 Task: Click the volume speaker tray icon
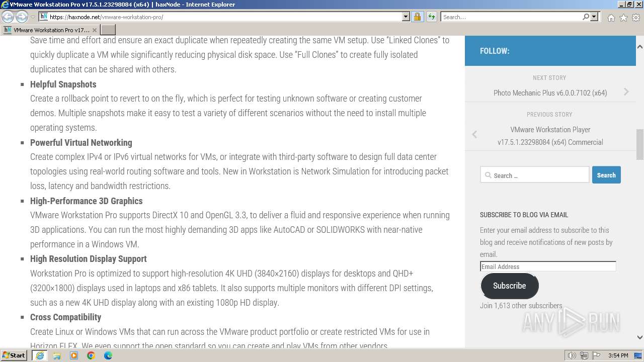click(x=572, y=355)
